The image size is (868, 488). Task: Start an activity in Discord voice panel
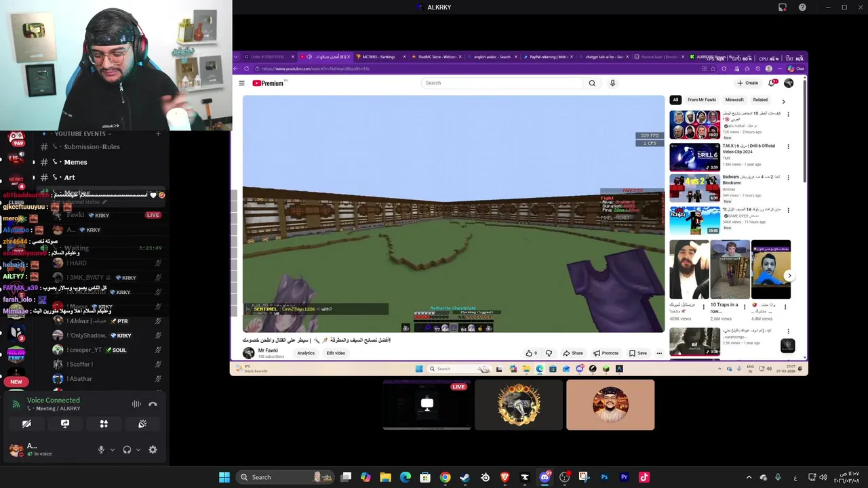point(104,424)
